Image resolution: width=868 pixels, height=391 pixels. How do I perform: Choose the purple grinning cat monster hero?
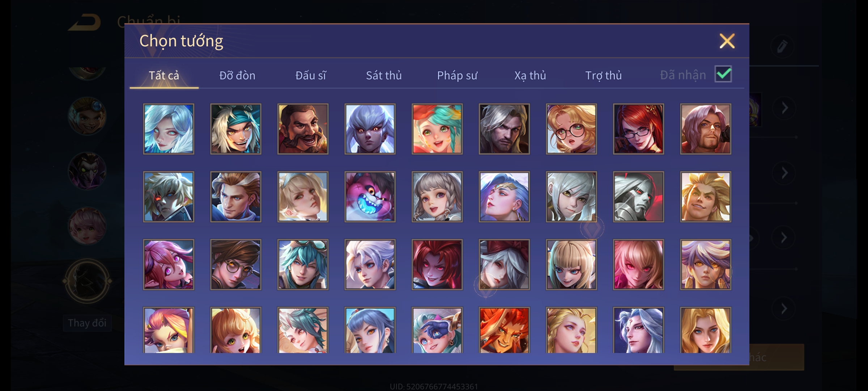pos(370,197)
